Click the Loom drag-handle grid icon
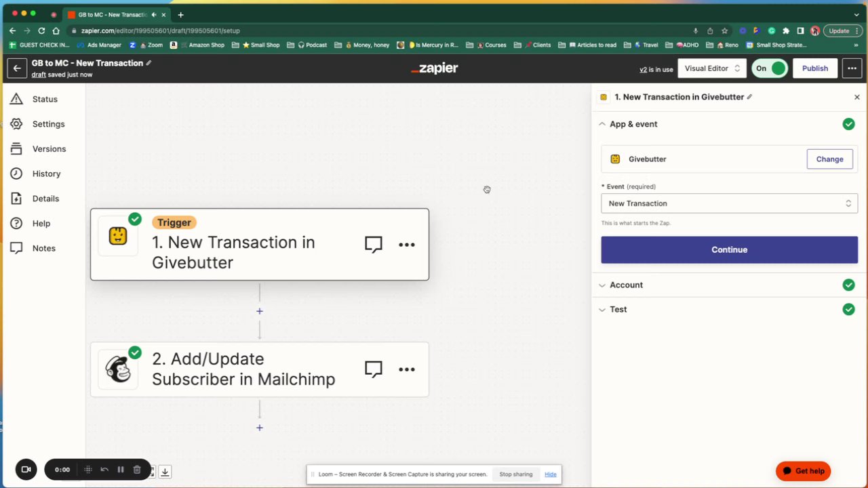Image resolution: width=868 pixels, height=488 pixels. (x=88, y=470)
